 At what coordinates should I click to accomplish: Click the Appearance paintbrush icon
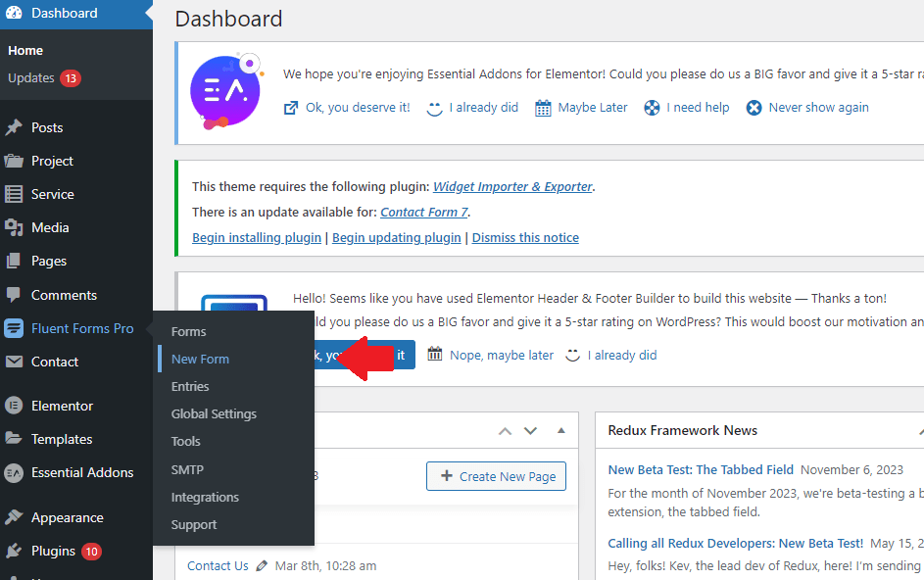click(14, 517)
